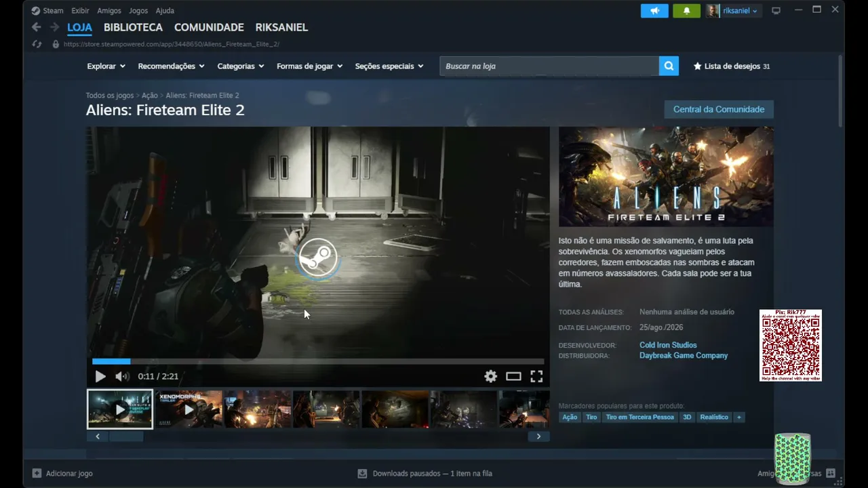The height and width of the screenshot is (488, 868).
Task: Open the Jogos menu
Action: tap(138, 11)
